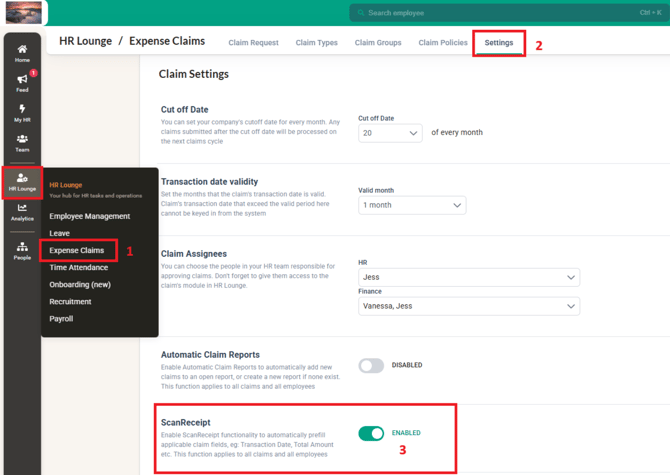The image size is (670, 475).
Task: Open the HR assignee dropdown
Action: coord(469,277)
